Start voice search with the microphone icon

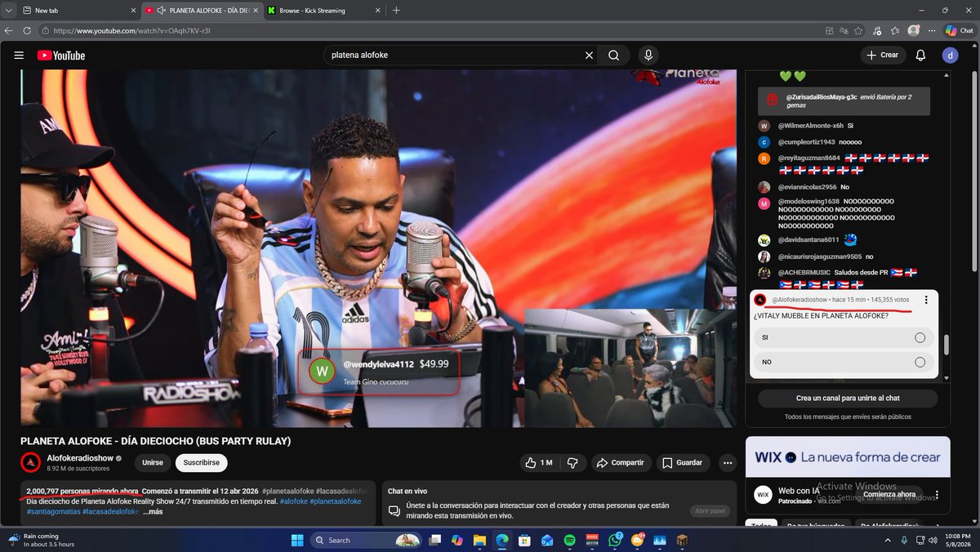click(x=648, y=56)
